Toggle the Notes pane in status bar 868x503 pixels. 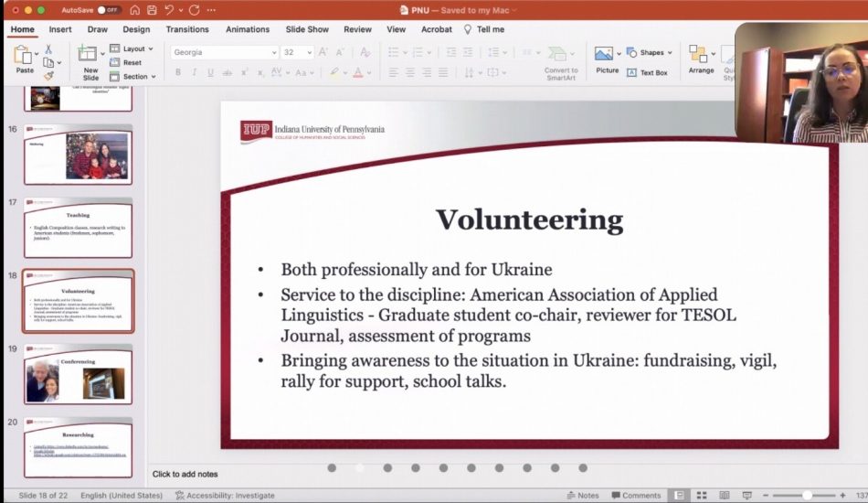pyautogui.click(x=582, y=496)
